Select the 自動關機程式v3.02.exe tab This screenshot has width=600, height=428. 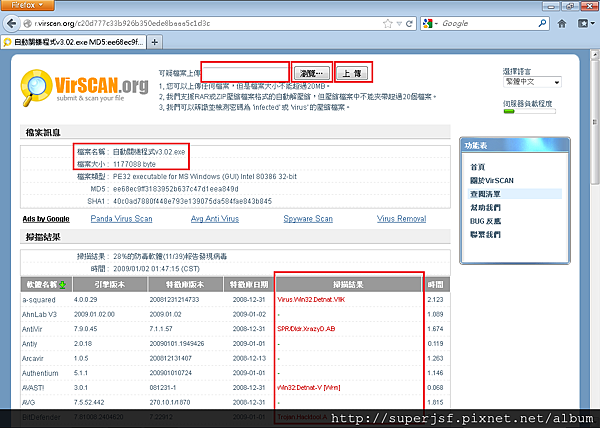[x=73, y=42]
